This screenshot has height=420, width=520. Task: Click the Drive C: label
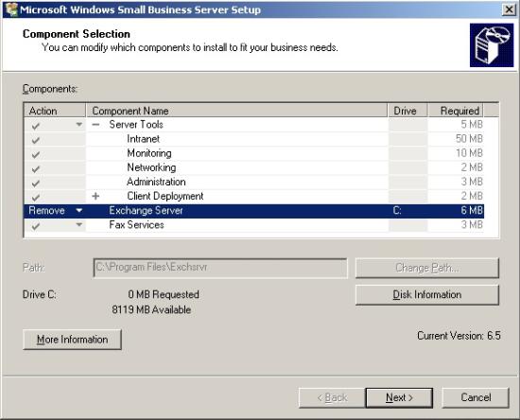(x=39, y=294)
